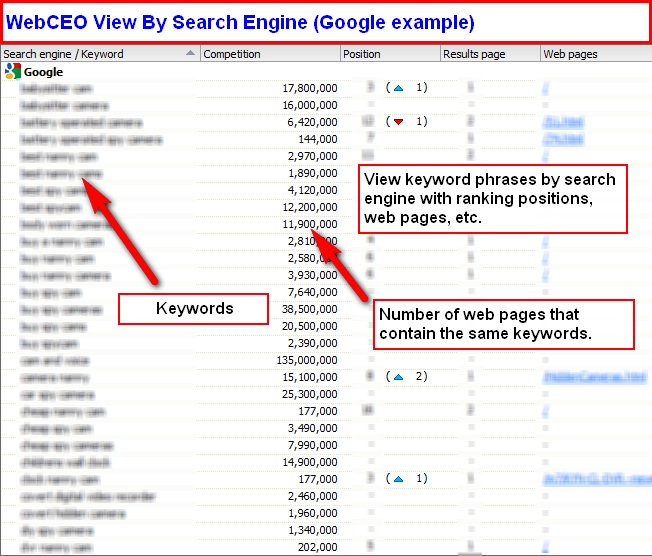Select the competition value 7,990,000
The image size is (652, 556).
point(312,445)
